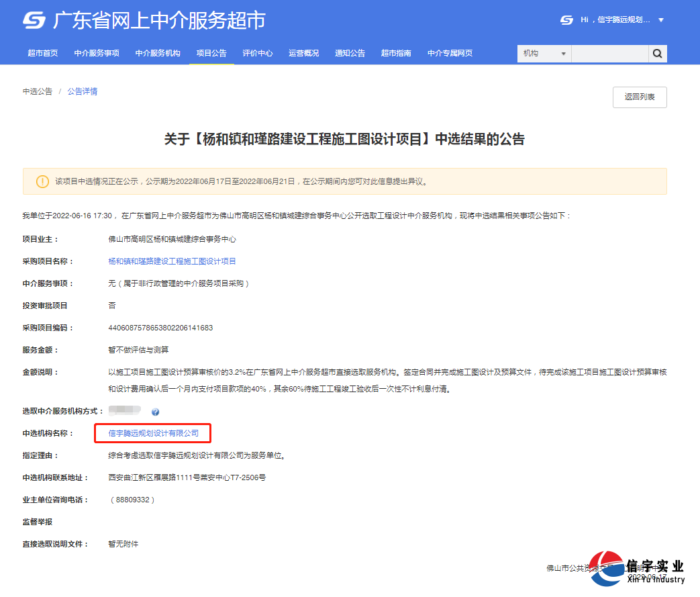The width and height of the screenshot is (700, 597).
Task: Go to 中介专属网页
Action: (x=450, y=53)
